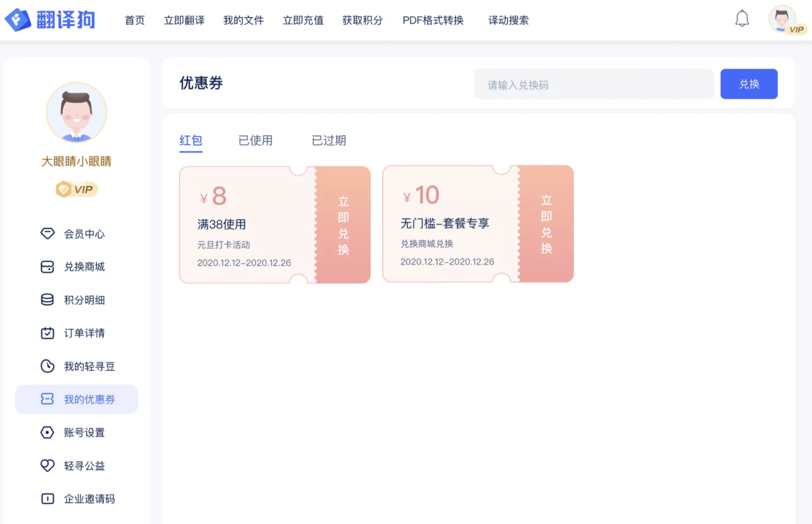Click the 企业邀请码 icon
The image size is (812, 524).
pyautogui.click(x=48, y=499)
